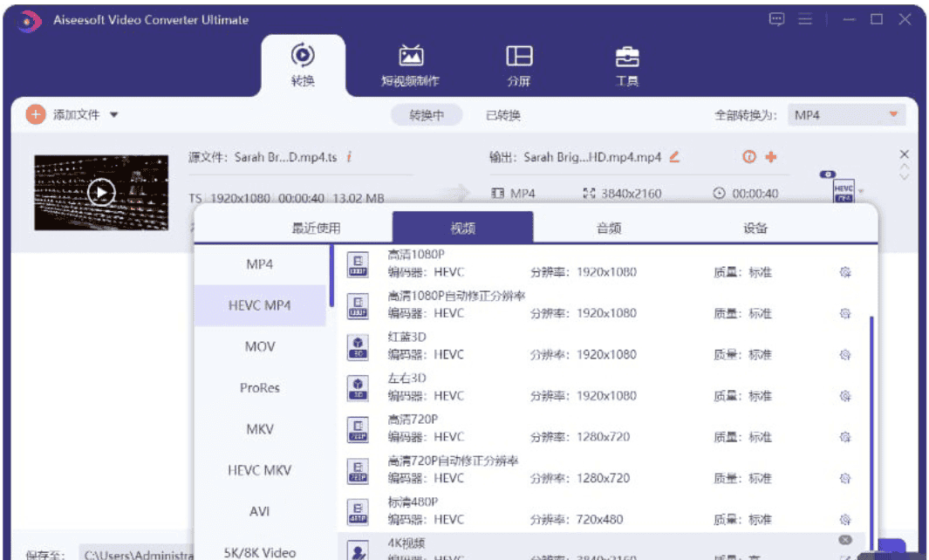Expand the HEVC output format dropdown
The image size is (929, 560).
click(x=862, y=191)
